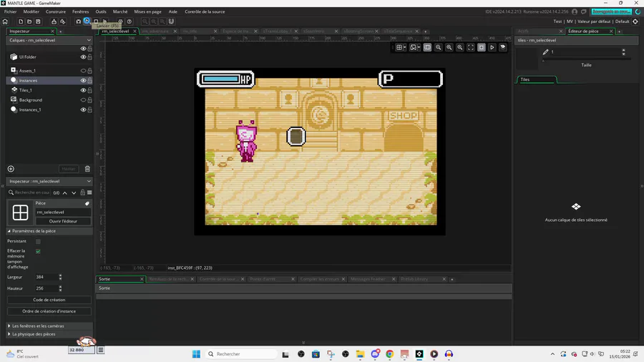Click the tag icon next to Pièce

click(87, 203)
